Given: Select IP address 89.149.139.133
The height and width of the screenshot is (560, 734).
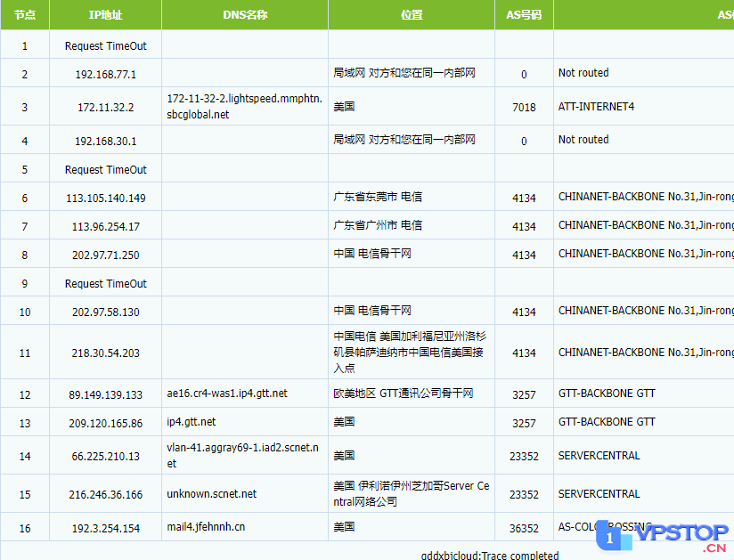Looking at the screenshot, I should [x=106, y=395].
